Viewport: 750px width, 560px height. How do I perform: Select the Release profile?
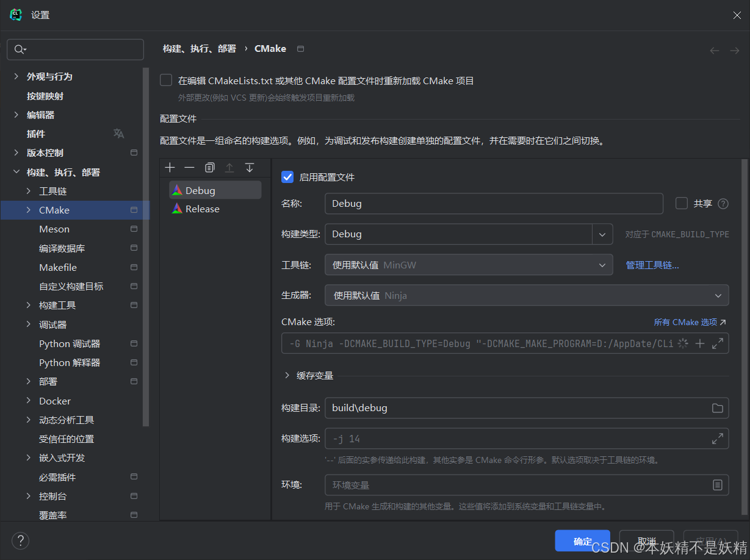tap(215, 209)
